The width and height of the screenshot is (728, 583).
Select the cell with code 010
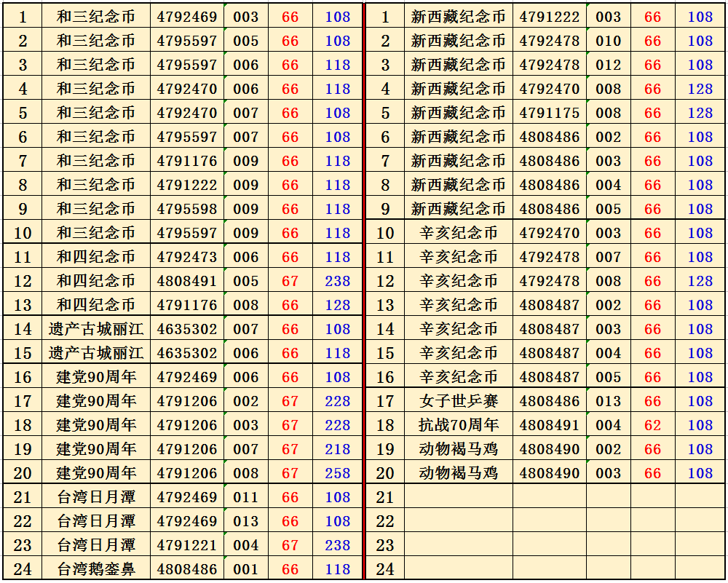point(609,41)
